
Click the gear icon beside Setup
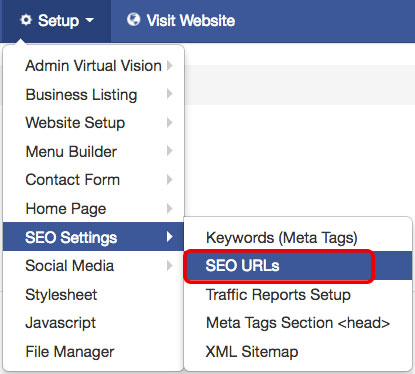26,20
